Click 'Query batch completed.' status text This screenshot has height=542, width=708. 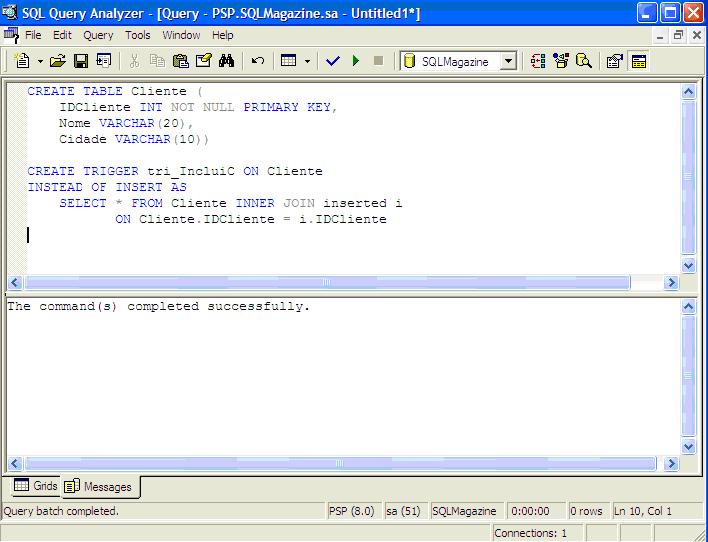tap(61, 511)
